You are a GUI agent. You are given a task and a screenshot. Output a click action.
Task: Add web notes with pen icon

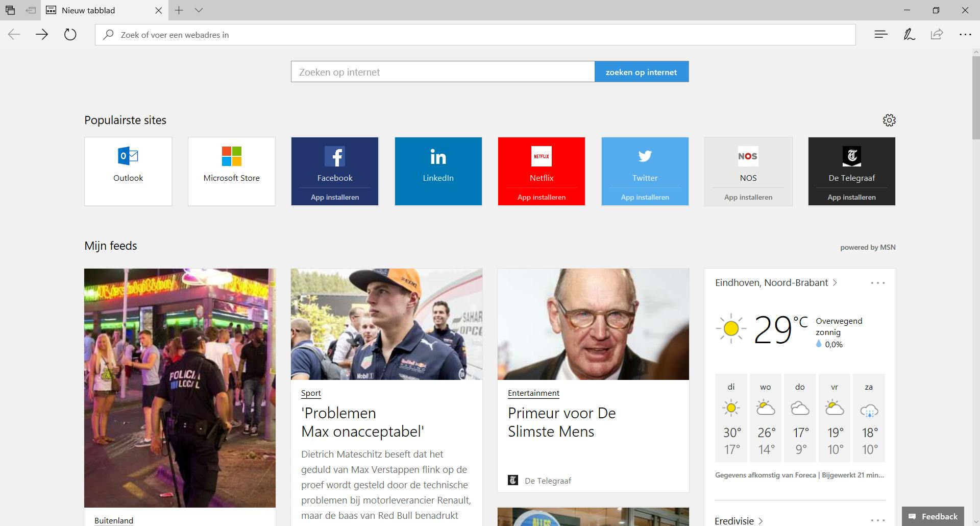pyautogui.click(x=909, y=35)
